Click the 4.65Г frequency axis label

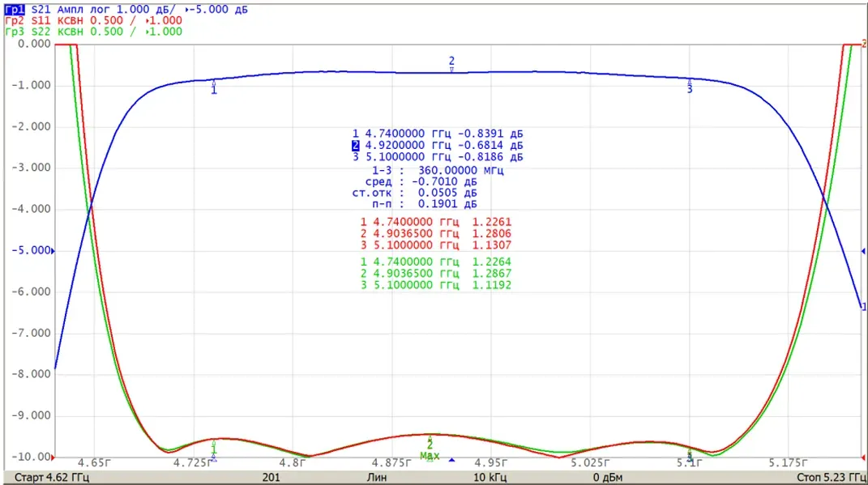point(94,463)
